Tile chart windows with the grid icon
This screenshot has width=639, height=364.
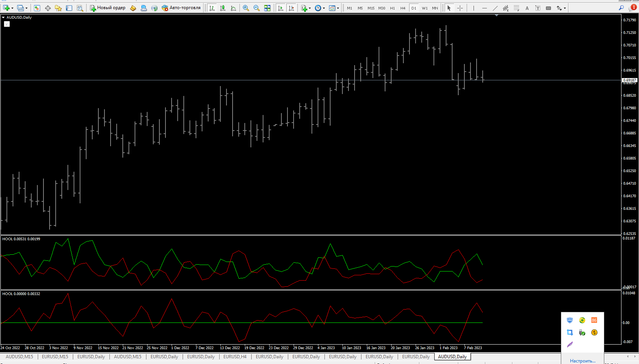[x=267, y=8]
